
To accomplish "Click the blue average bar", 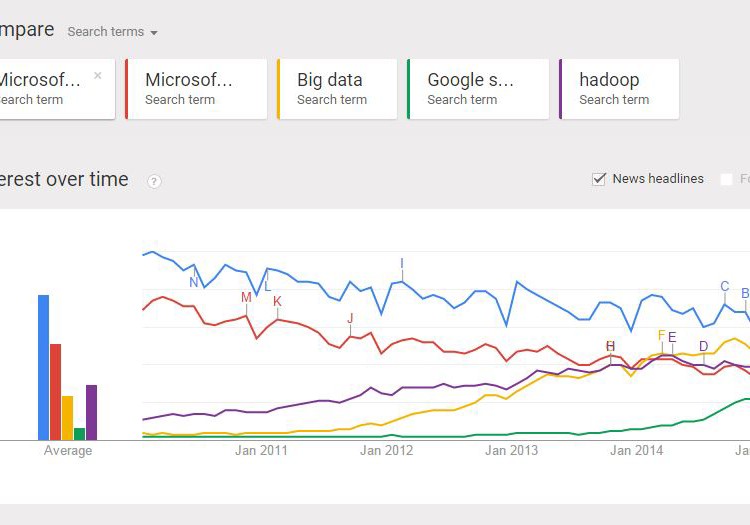I will tap(43, 367).
